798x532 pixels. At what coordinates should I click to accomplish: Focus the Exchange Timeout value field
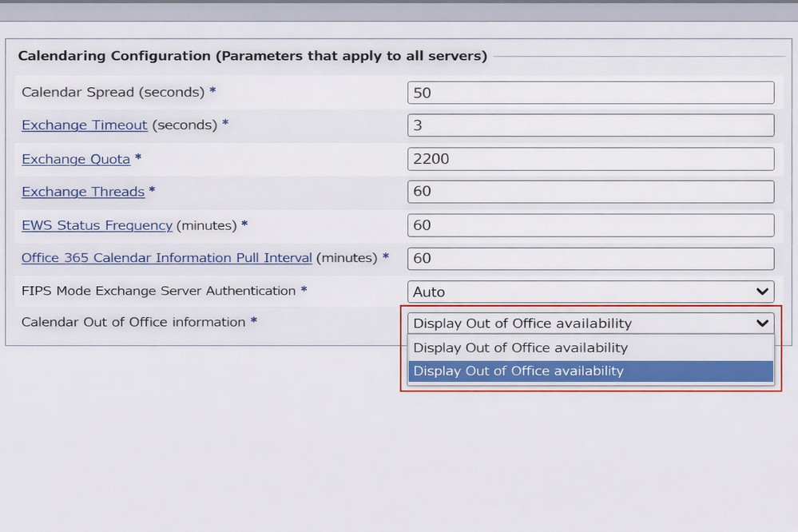pyautogui.click(x=590, y=125)
